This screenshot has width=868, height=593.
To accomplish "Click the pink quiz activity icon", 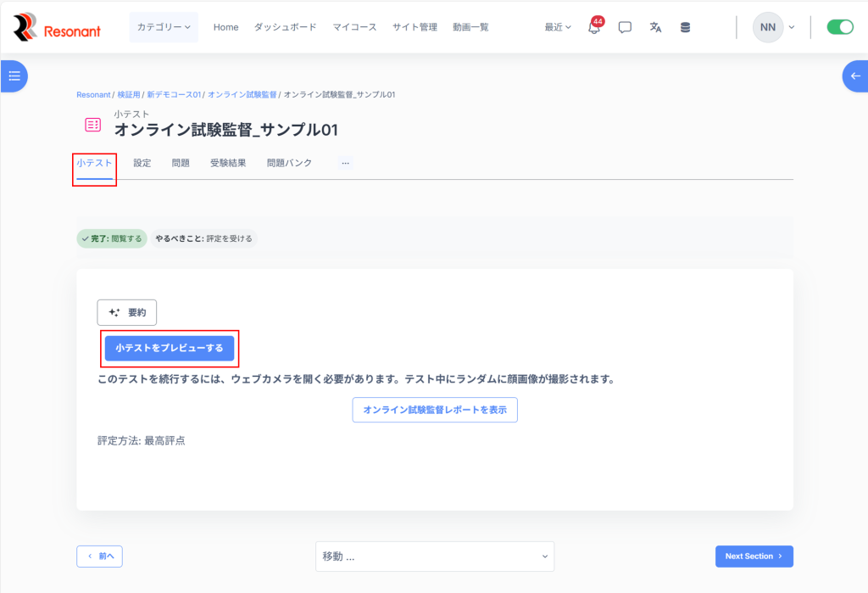I will click(x=92, y=125).
